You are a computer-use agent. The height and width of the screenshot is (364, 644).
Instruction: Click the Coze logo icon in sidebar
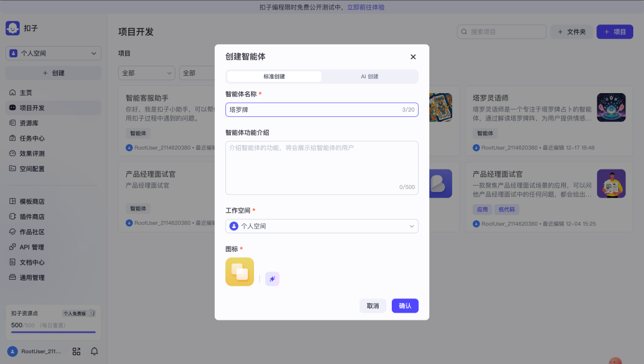tap(13, 29)
